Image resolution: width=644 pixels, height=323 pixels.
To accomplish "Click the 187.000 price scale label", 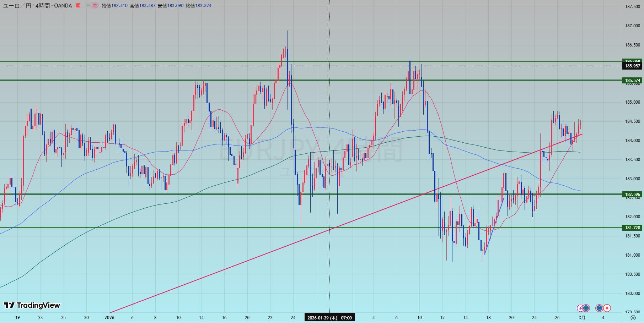I will click(x=633, y=26).
